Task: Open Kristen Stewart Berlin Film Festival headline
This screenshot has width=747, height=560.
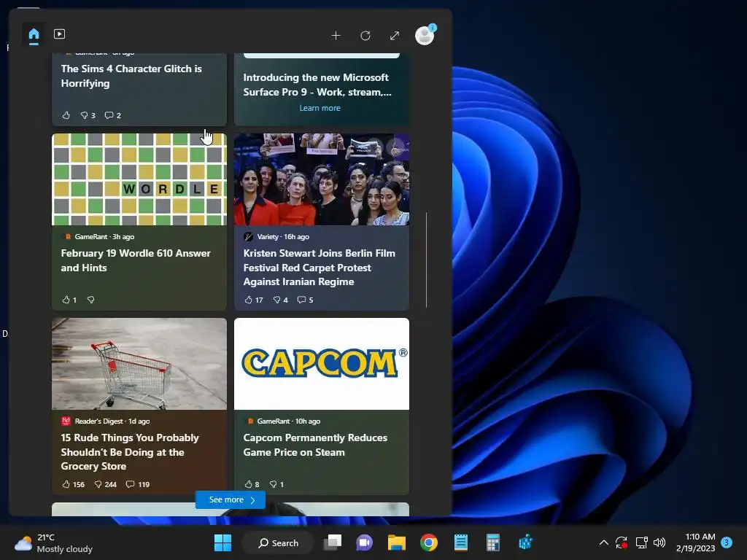Action: [320, 268]
